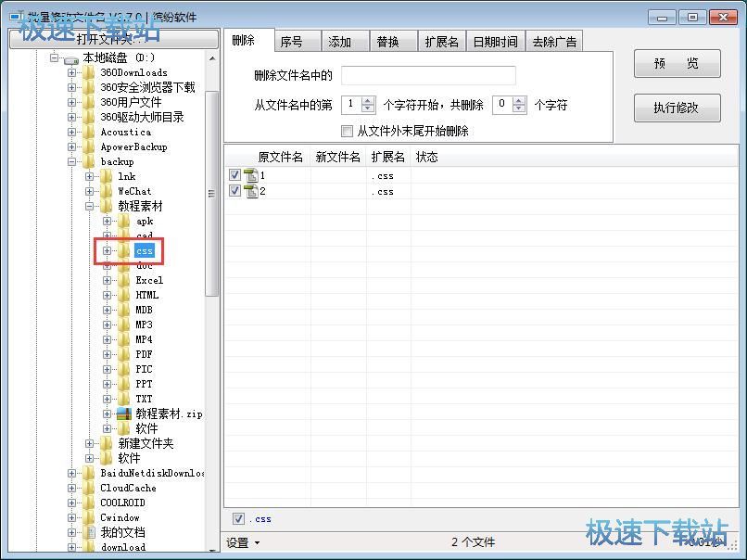747x560 pixels.
Task: Switch to the 扩展名 tab
Action: point(442,42)
